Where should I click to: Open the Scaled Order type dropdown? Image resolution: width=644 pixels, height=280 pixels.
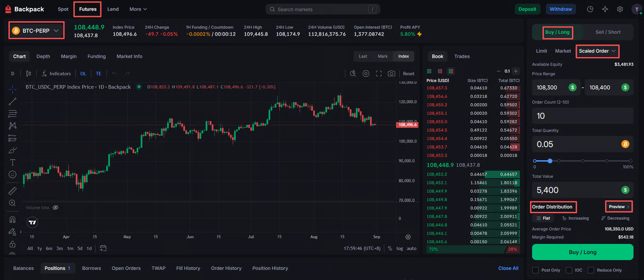tap(597, 51)
